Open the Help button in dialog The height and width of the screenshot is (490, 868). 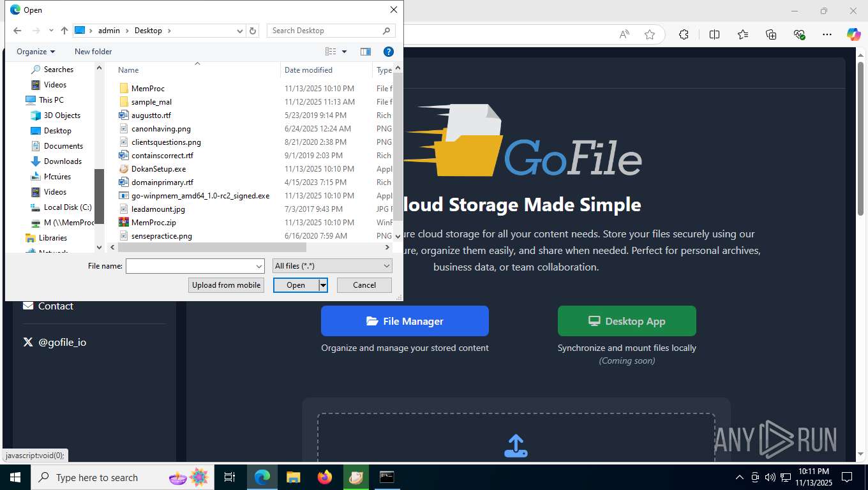pyautogui.click(x=388, y=52)
